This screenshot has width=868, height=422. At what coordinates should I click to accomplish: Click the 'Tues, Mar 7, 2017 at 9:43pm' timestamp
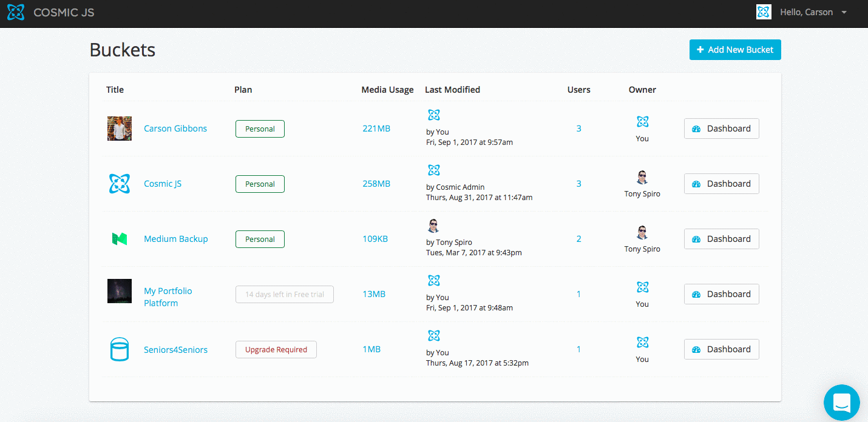point(474,253)
